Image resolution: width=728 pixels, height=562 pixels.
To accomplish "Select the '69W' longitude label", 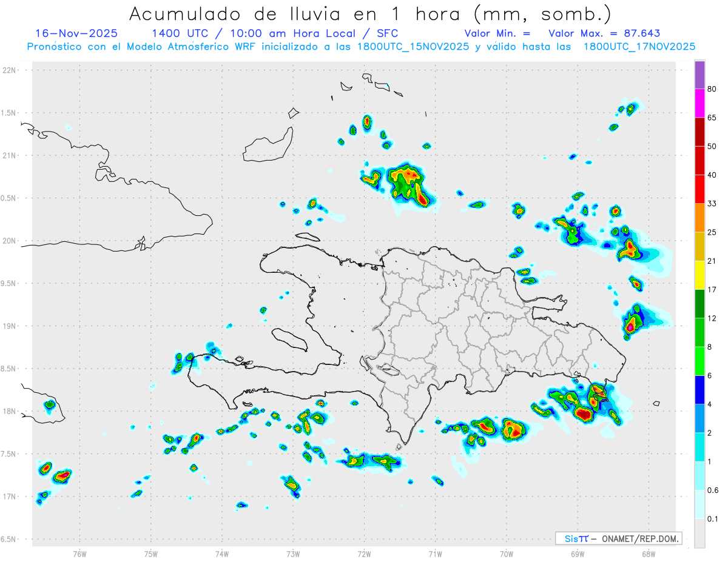I will pyautogui.click(x=577, y=554).
